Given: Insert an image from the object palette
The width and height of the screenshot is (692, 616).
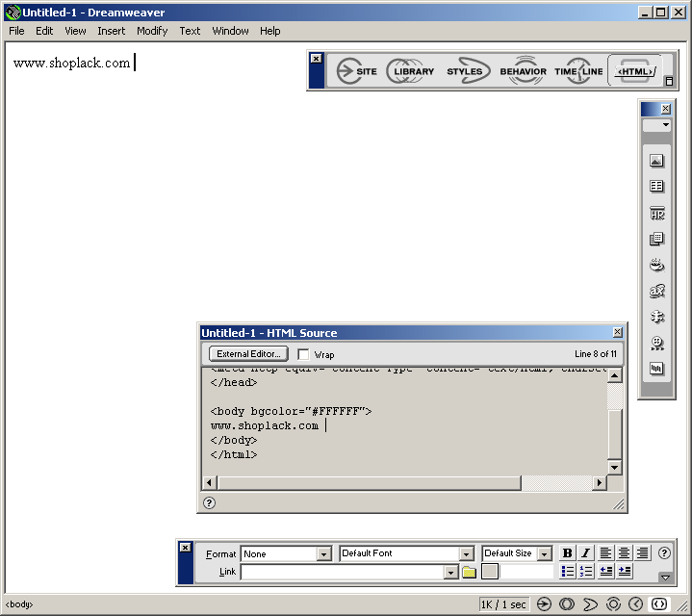Looking at the screenshot, I should [656, 161].
